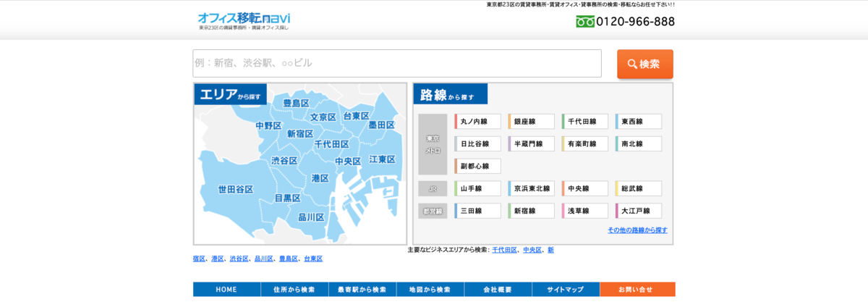The height and width of the screenshot is (302, 868).
Task: Select 渋谷区 on the area map
Action: [x=284, y=161]
